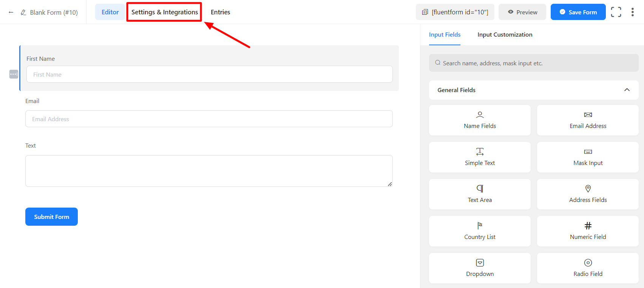Insert a Dropdown field
Viewport: 644px width, 288px height.
tap(480, 268)
